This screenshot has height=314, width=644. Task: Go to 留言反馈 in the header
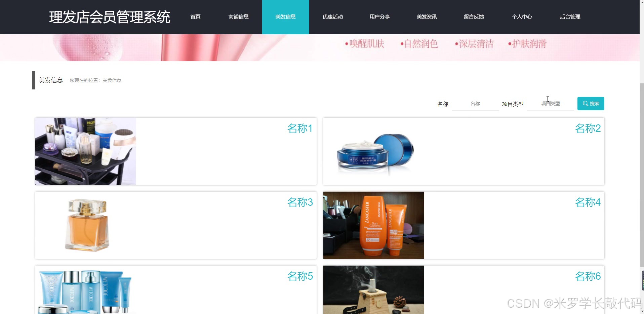point(474,17)
